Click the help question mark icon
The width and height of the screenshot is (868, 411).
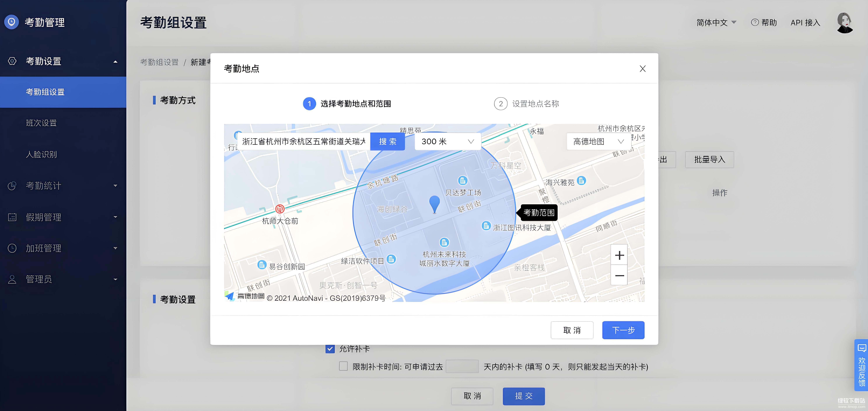click(x=755, y=22)
